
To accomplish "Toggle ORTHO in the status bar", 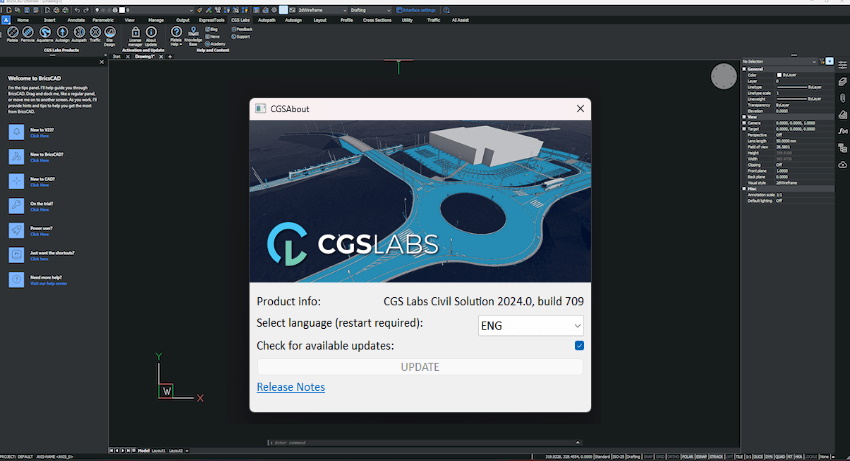I will pos(673,457).
